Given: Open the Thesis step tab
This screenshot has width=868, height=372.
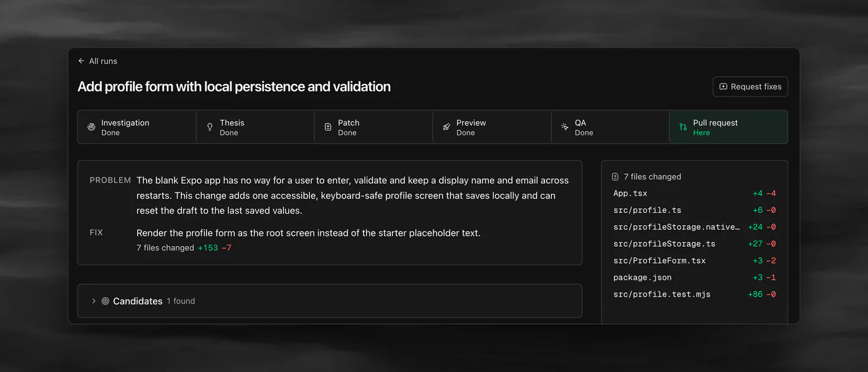Looking at the screenshot, I should 255,127.
